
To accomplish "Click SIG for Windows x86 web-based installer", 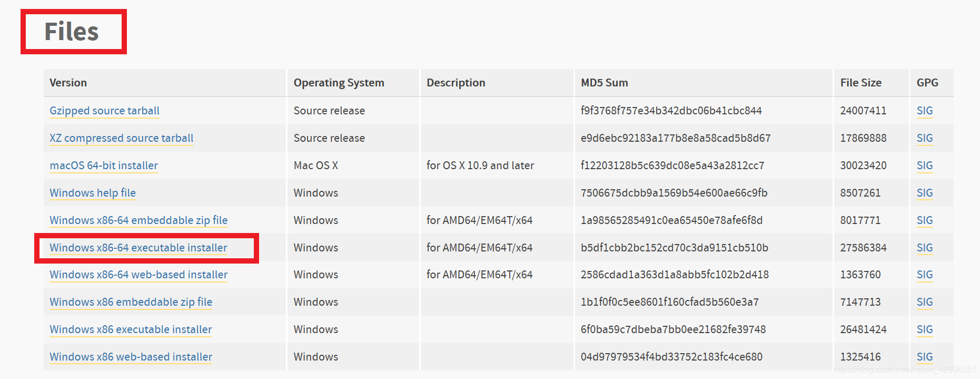I will coord(925,357).
